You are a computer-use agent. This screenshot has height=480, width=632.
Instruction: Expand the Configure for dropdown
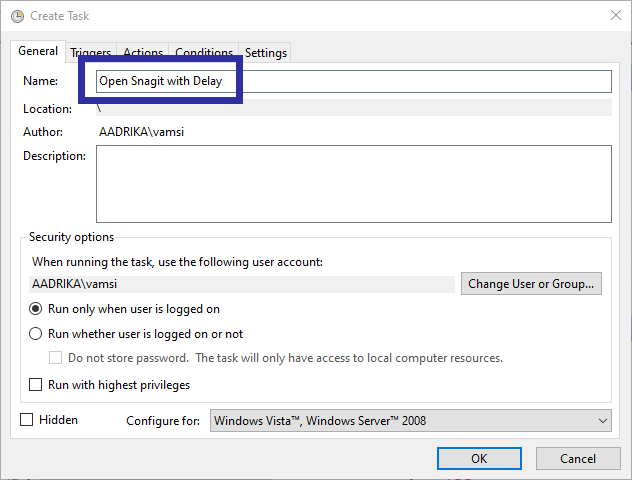(411, 421)
